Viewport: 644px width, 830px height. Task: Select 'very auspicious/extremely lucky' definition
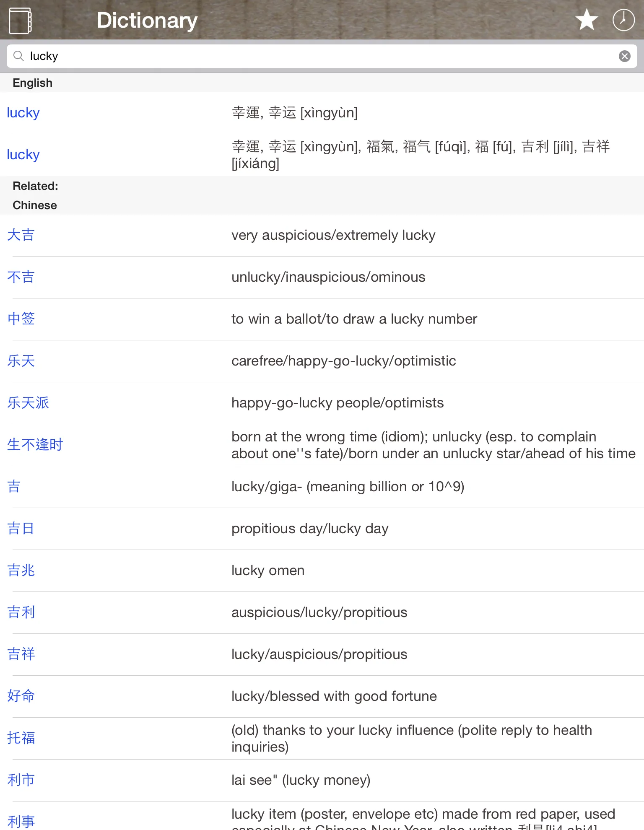click(333, 235)
